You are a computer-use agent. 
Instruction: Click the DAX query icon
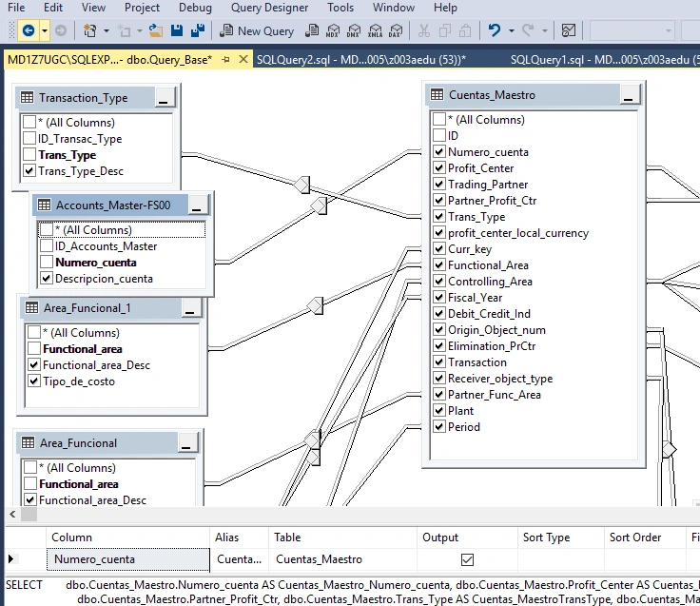pyautogui.click(x=396, y=30)
